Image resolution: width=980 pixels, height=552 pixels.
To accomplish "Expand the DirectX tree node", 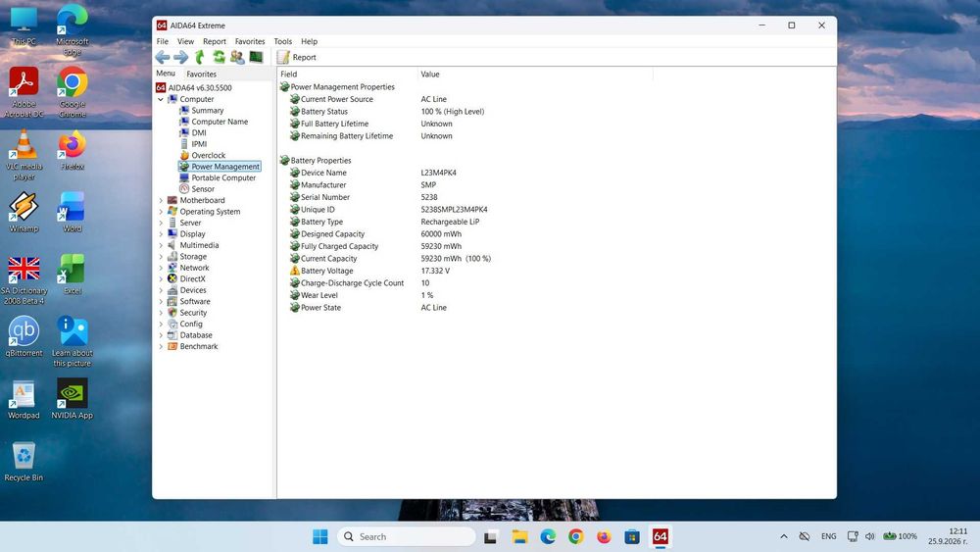I will (161, 279).
